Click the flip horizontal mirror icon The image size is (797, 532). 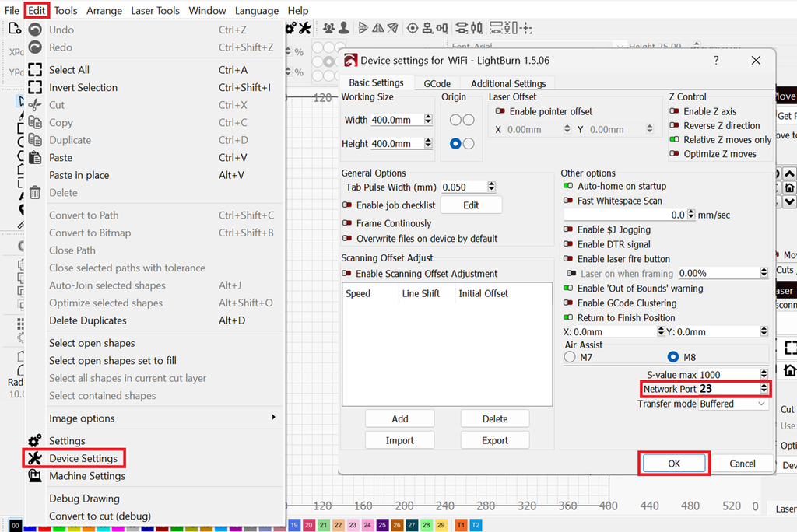(x=377, y=27)
